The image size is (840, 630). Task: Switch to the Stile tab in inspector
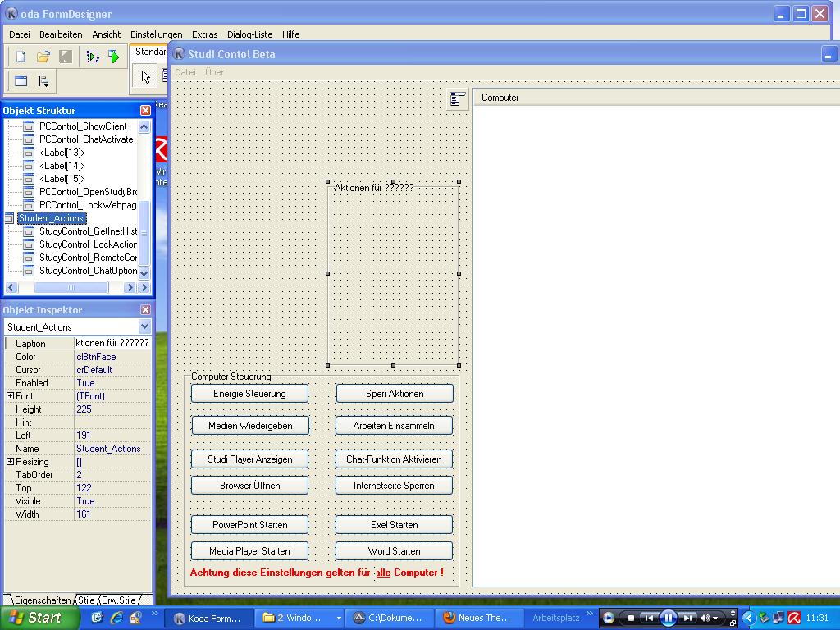click(x=86, y=600)
